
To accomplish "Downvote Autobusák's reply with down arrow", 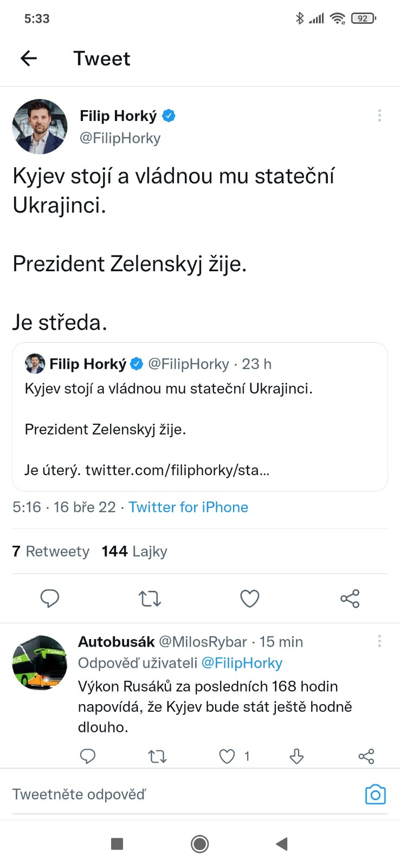I will (296, 756).
